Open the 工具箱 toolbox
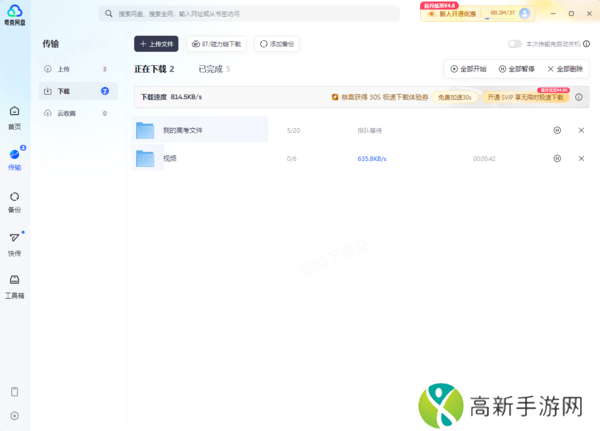 (14, 285)
